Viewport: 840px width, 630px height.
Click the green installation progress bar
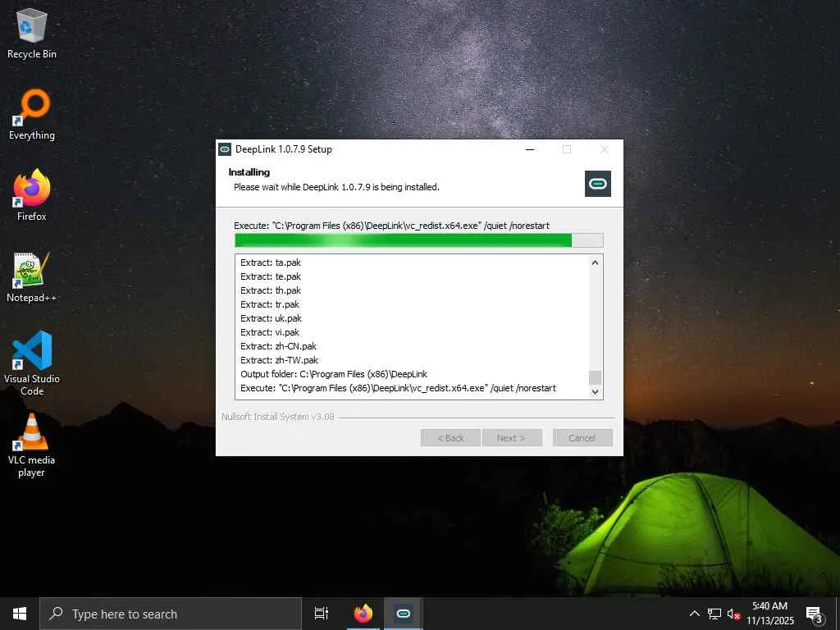click(x=419, y=240)
